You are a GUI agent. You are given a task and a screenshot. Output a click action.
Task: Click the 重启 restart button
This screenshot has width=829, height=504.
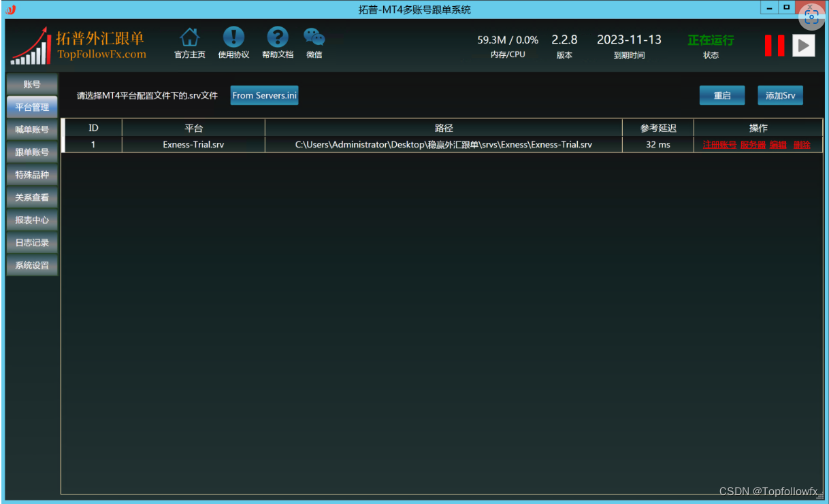point(721,95)
